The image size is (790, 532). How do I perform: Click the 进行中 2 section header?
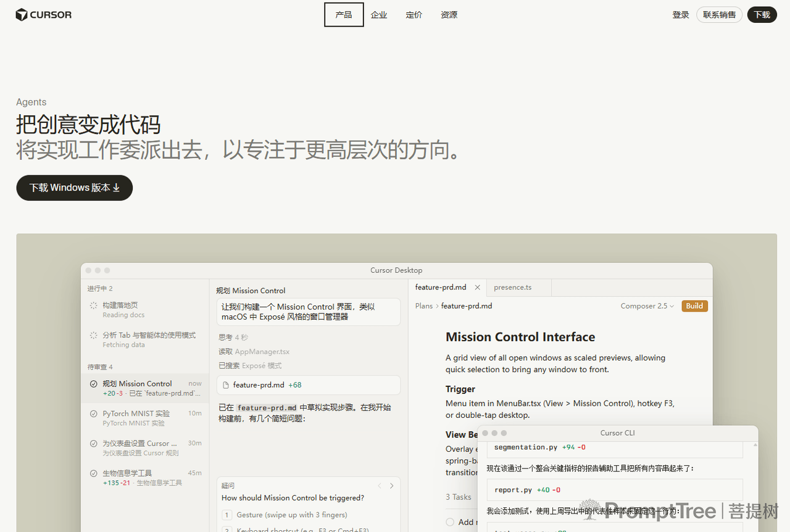click(100, 289)
